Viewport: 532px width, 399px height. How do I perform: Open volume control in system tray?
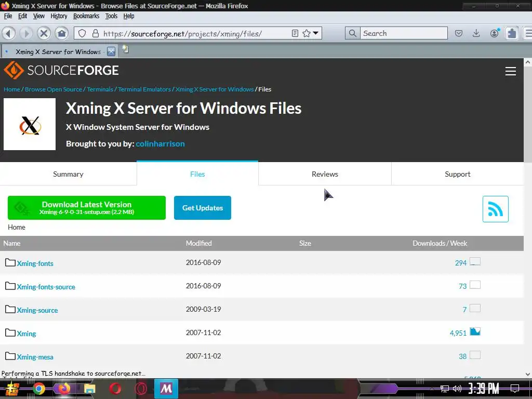coord(457,389)
